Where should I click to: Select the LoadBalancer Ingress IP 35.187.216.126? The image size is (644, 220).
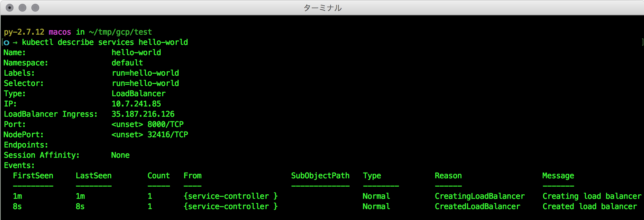pos(143,114)
